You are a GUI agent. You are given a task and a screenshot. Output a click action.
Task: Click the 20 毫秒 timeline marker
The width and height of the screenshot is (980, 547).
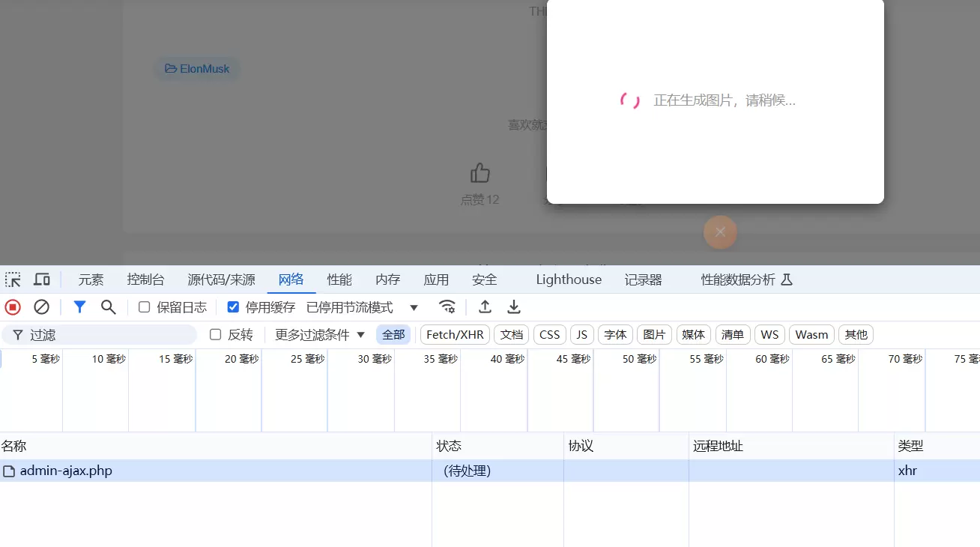241,360
